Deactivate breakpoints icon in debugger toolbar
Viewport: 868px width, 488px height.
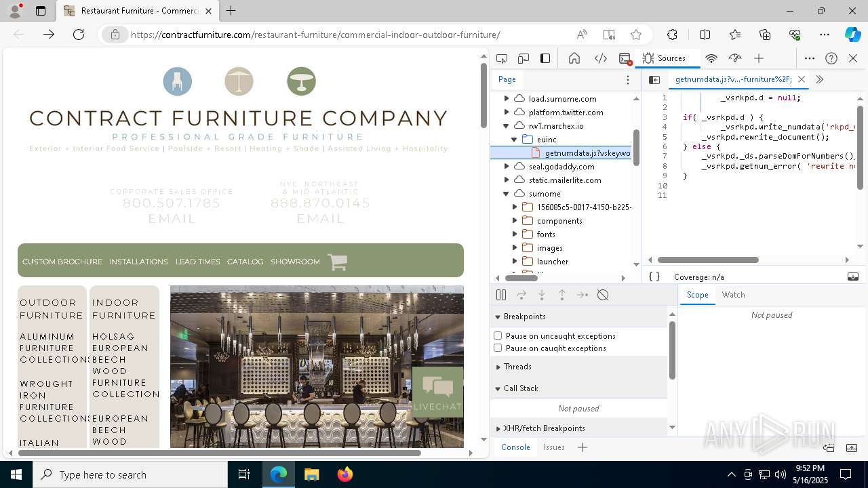pos(603,295)
